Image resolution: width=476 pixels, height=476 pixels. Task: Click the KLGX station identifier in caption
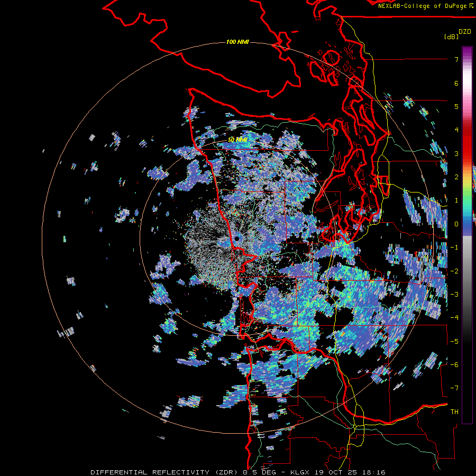[300, 472]
